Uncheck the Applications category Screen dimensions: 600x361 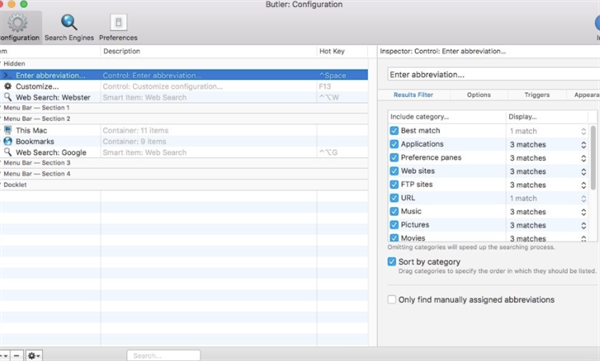394,144
